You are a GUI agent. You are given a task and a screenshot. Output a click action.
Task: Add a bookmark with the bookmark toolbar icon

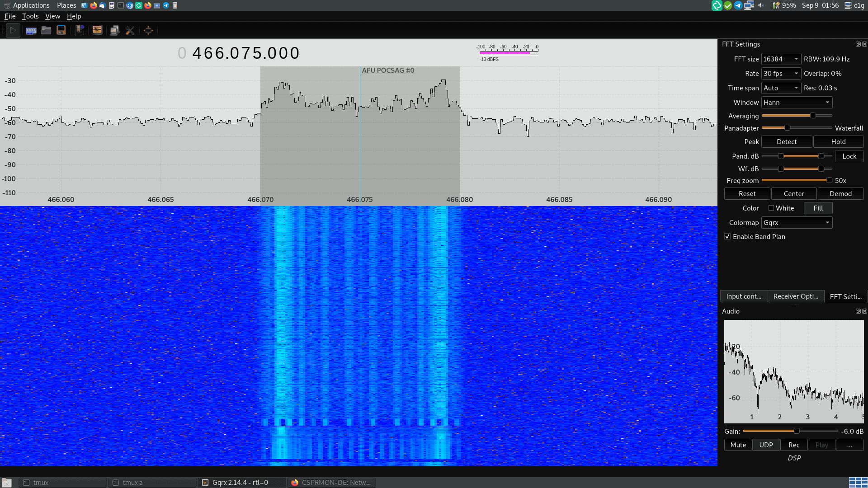[79, 30]
